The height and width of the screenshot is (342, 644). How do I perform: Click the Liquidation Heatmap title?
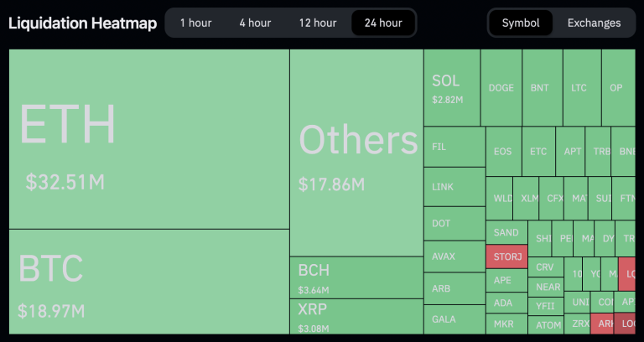pyautogui.click(x=82, y=23)
